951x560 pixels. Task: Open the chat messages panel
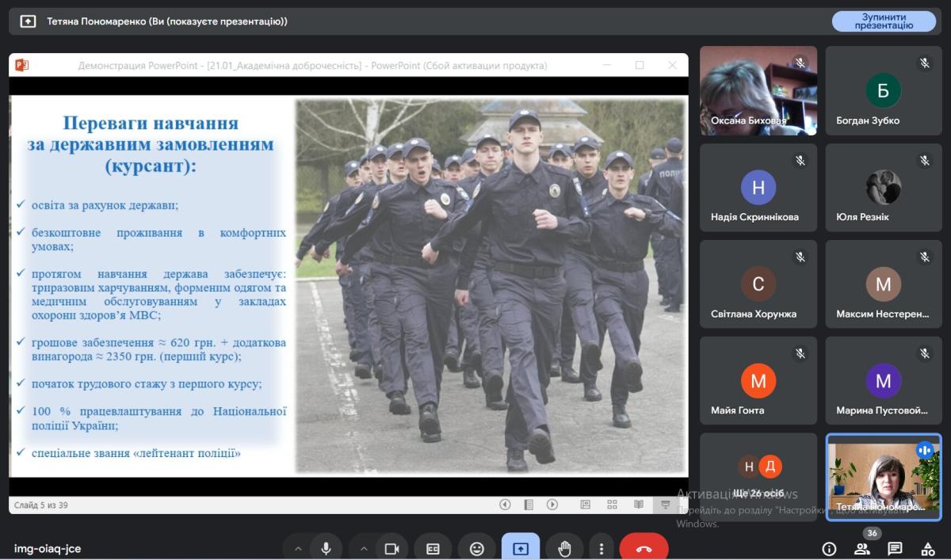(x=895, y=549)
